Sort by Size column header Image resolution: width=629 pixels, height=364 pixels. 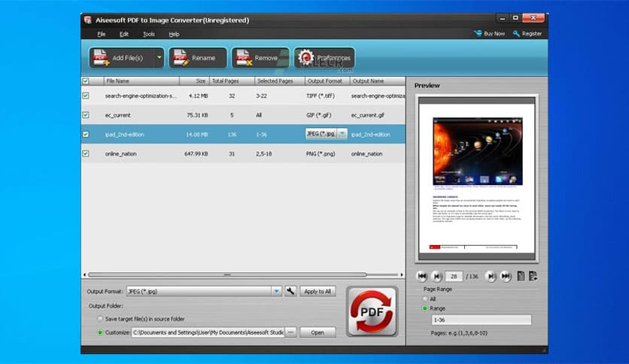[x=195, y=81]
